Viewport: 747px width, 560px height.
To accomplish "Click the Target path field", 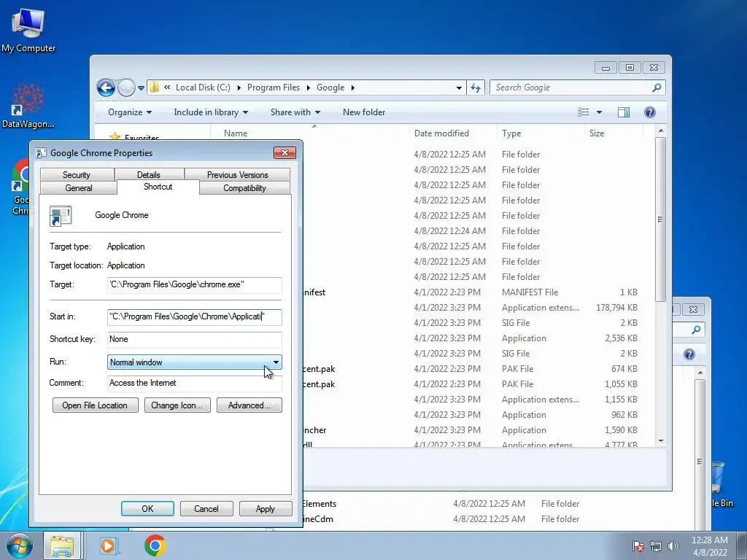I will click(194, 285).
